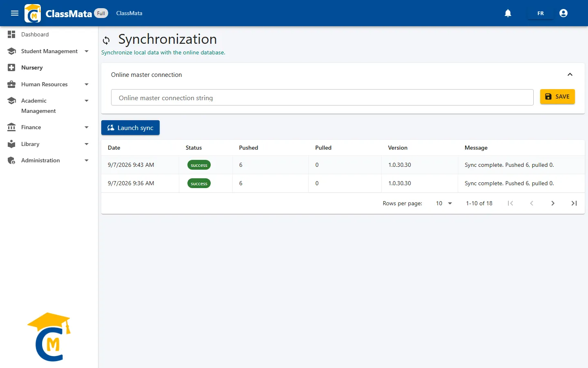
Task: Go to the next table page
Action: [553, 203]
